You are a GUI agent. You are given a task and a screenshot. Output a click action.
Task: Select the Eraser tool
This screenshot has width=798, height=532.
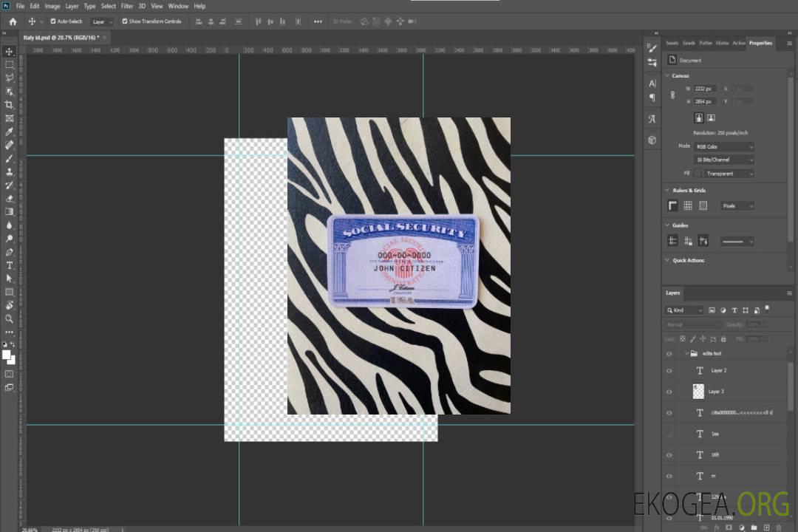tap(9, 199)
